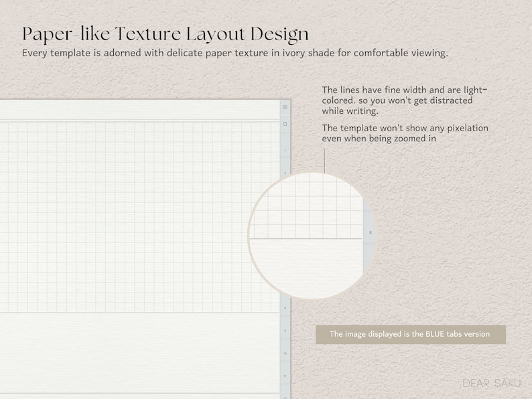The width and height of the screenshot is (532, 399).
Task: Select month tab 10 on planner edge
Action: [285, 353]
